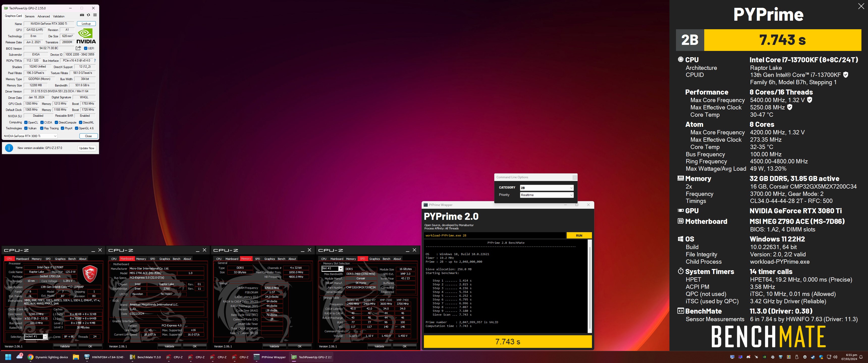Click the NVIDIA tray icon
The height and width of the screenshot is (363, 868).
765,357
